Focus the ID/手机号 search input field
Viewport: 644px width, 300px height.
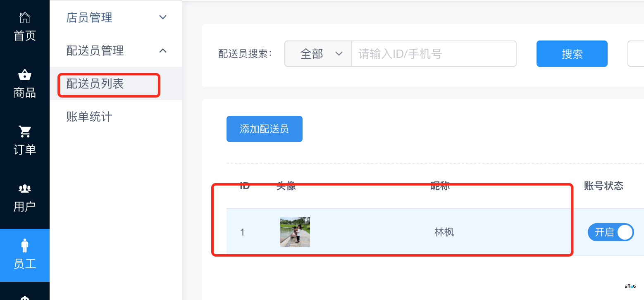[434, 54]
